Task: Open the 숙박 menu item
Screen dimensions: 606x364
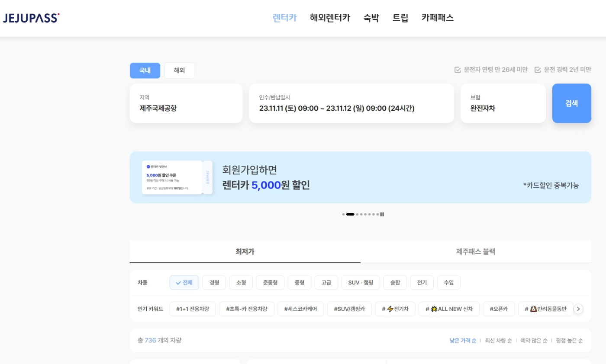Action: pyautogui.click(x=372, y=18)
